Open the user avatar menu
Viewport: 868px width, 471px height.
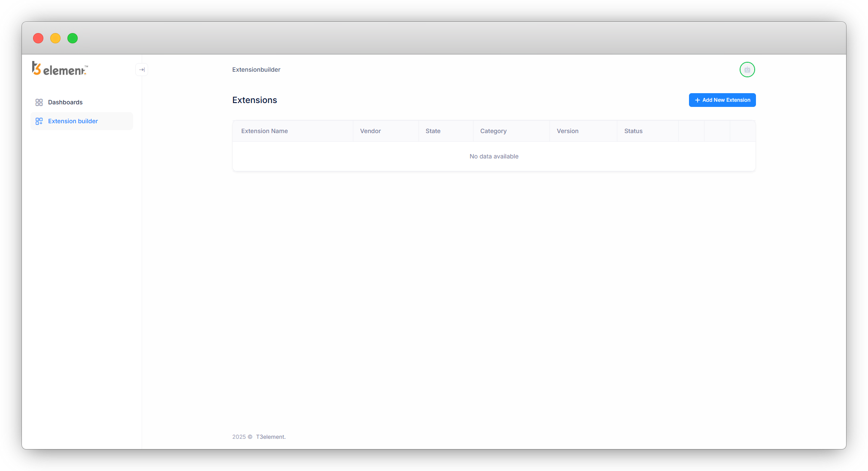coord(747,70)
